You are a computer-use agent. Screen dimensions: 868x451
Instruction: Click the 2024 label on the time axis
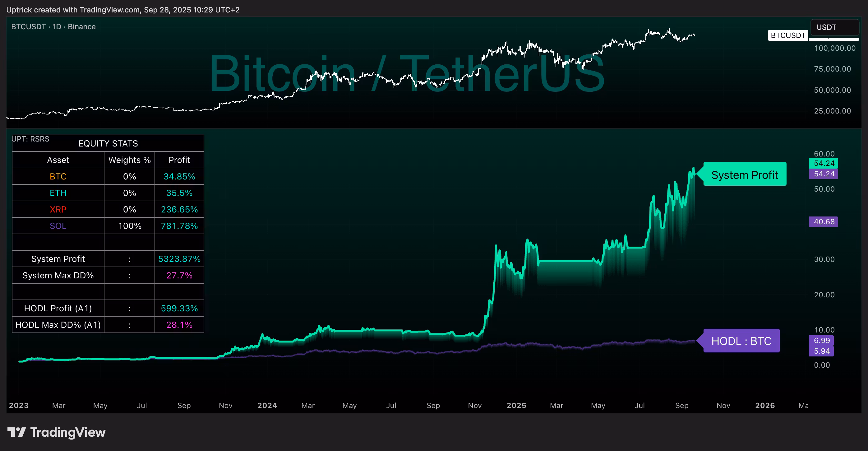pos(267,406)
